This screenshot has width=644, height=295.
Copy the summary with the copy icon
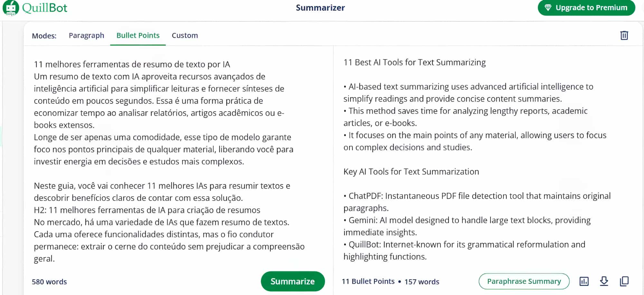[x=624, y=281]
